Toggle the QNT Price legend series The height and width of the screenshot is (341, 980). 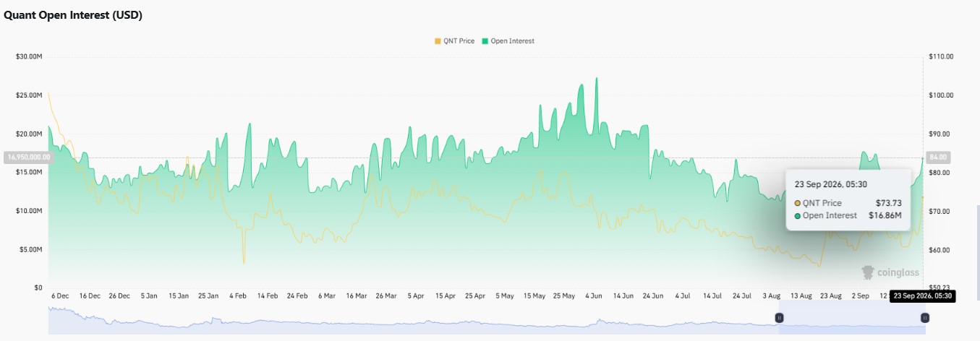pos(454,41)
